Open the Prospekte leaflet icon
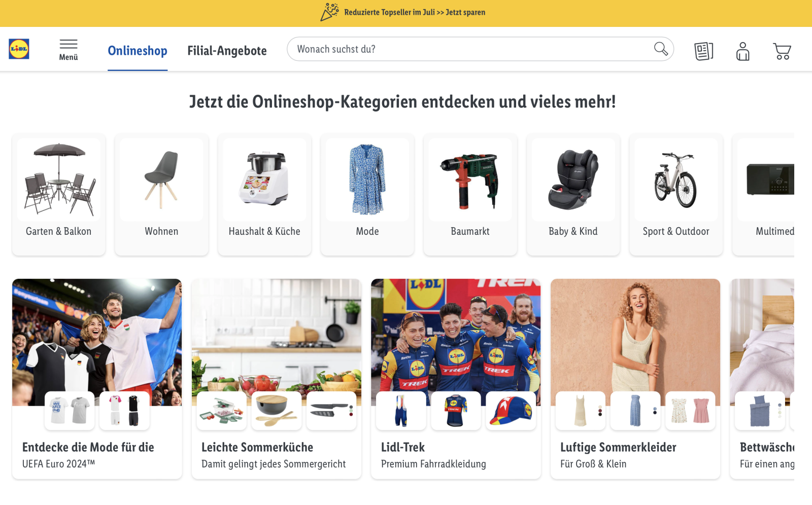Image resolution: width=812 pixels, height=505 pixels. point(704,51)
